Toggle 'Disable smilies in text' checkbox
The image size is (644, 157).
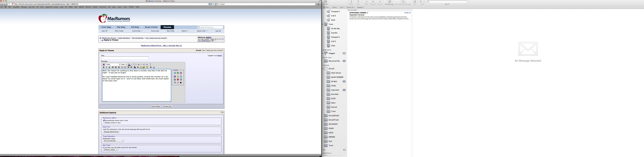pos(104,123)
